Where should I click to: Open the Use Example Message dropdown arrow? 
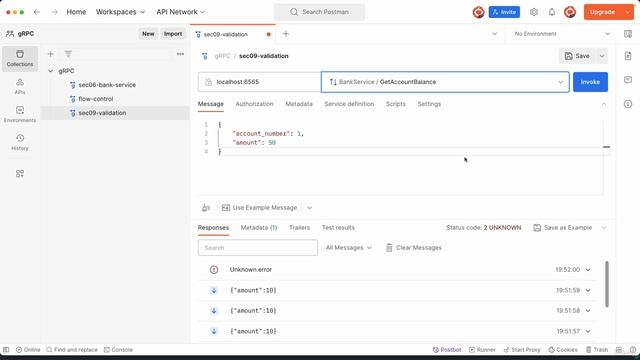pos(309,208)
